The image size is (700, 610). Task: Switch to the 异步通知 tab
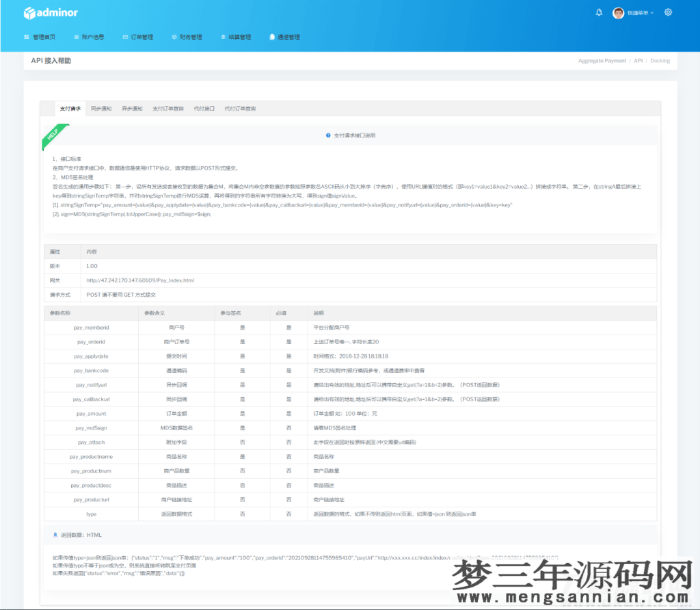coord(132,108)
